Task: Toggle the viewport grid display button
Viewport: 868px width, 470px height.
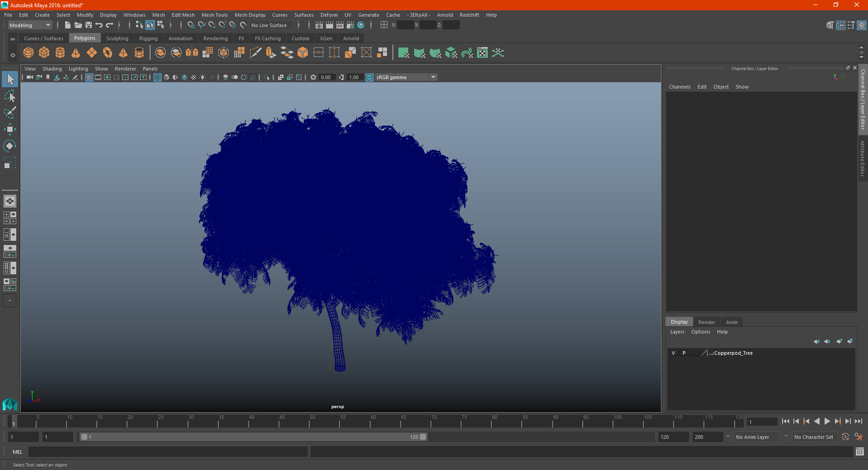Action: (89, 77)
